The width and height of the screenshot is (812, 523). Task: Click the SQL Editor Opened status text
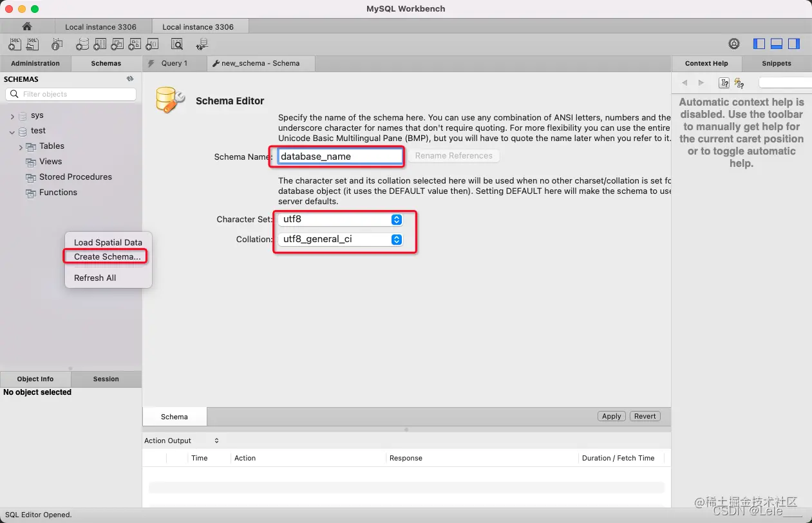39,515
